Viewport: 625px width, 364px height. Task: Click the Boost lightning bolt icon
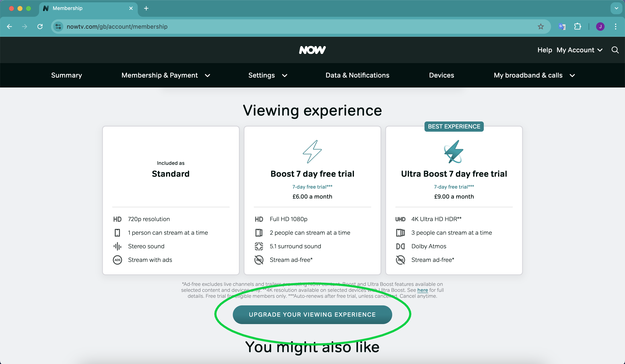[x=312, y=152]
